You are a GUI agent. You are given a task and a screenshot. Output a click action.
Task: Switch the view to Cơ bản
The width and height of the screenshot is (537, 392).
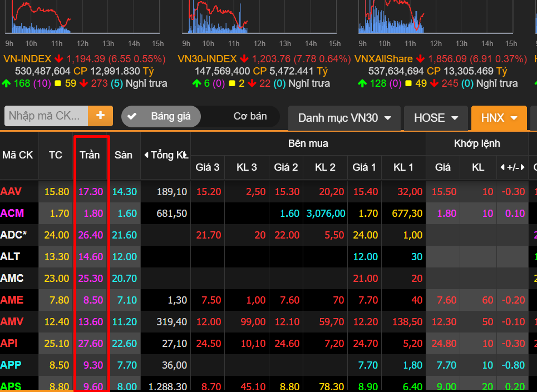pyautogui.click(x=250, y=116)
